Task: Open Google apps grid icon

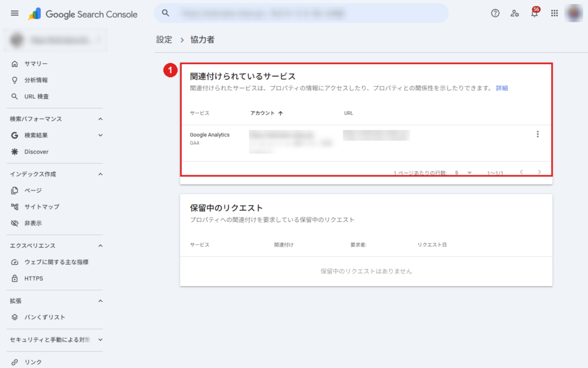Action: pos(554,14)
